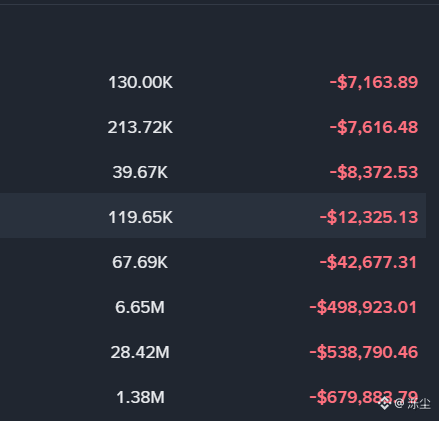Click the watermark username text
The image size is (439, 421).
[x=419, y=404]
